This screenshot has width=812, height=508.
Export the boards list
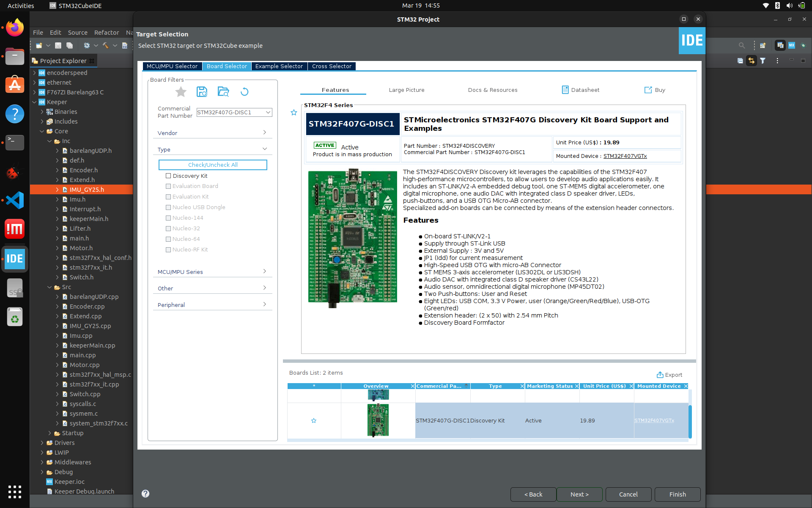(669, 375)
